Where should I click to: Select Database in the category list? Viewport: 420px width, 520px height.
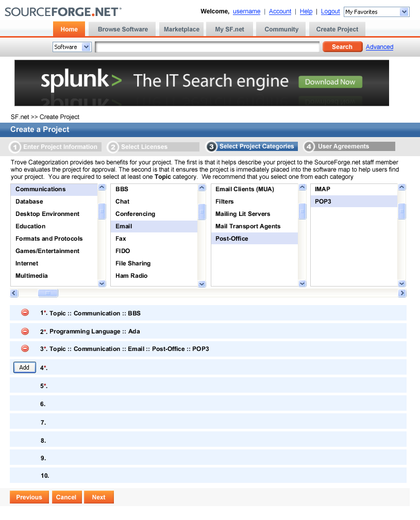click(x=54, y=202)
